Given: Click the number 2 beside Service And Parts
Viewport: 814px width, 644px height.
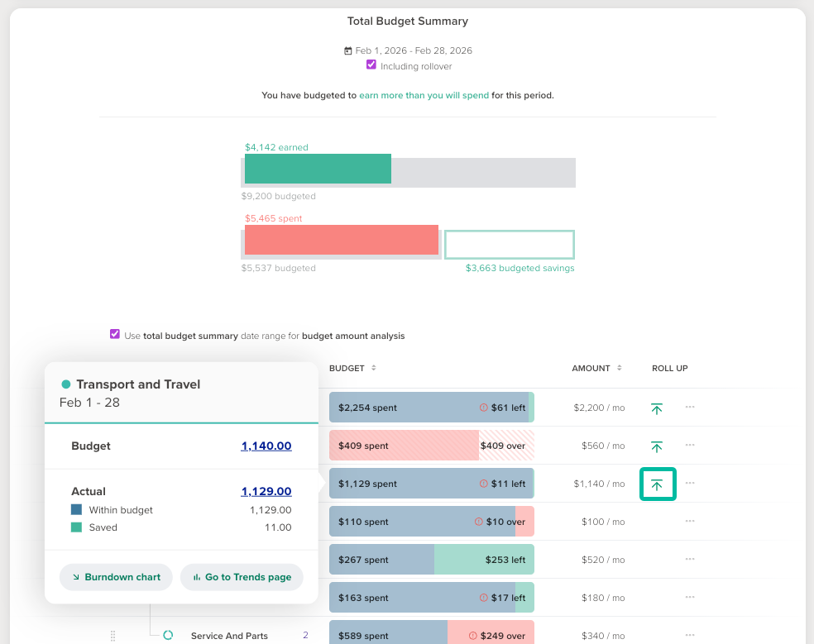Looking at the screenshot, I should (306, 635).
